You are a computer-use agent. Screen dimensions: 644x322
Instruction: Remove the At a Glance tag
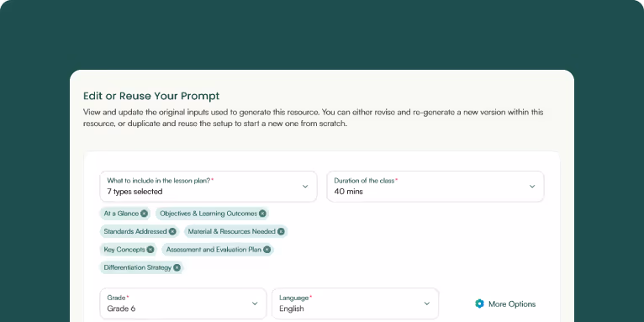pos(144,214)
